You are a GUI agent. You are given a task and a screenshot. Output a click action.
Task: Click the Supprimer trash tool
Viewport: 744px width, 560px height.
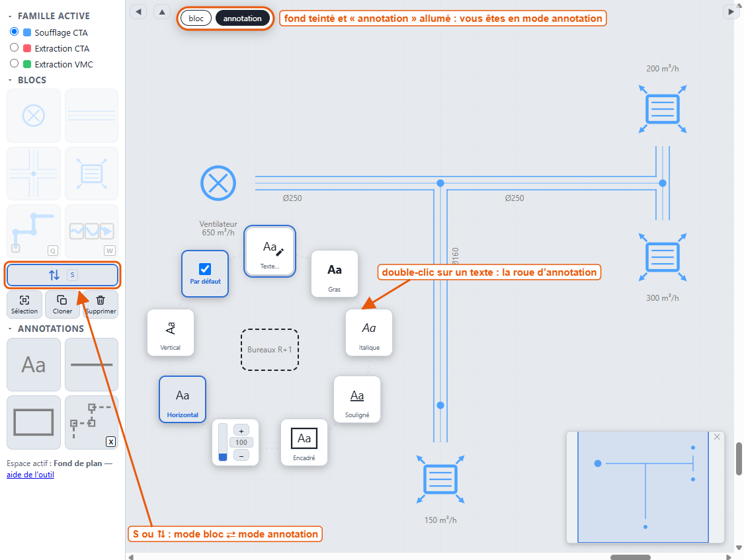101,305
